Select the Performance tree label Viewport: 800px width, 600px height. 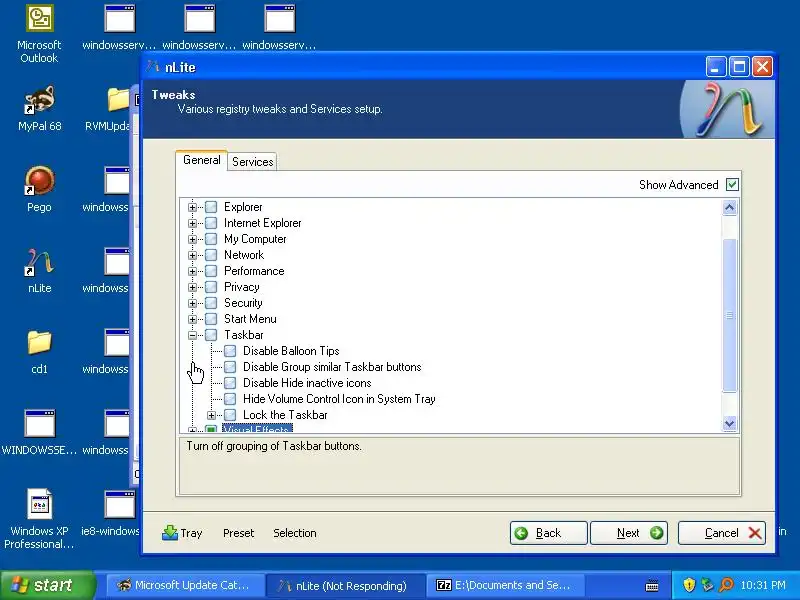coord(254,271)
